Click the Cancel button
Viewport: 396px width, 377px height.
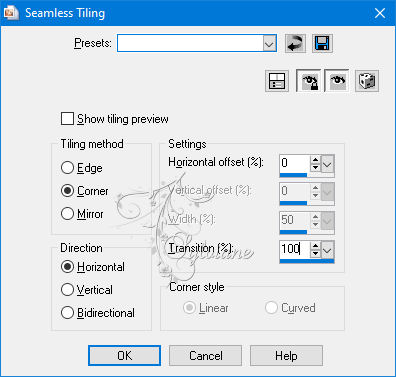205,356
